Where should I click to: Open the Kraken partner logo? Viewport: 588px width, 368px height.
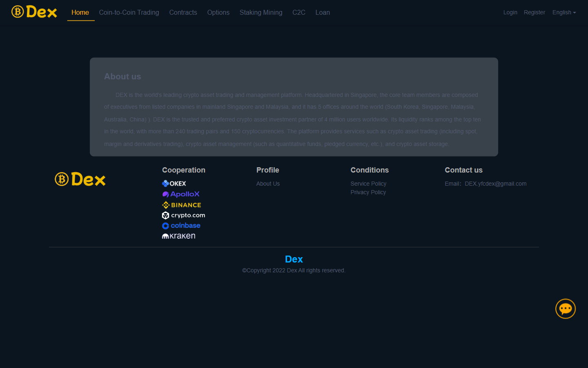click(x=179, y=236)
